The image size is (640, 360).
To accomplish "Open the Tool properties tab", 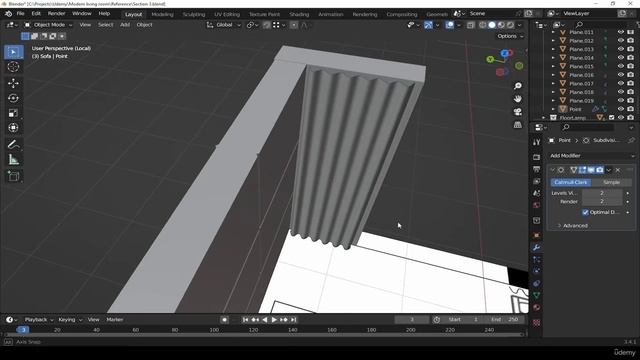I will [x=537, y=142].
